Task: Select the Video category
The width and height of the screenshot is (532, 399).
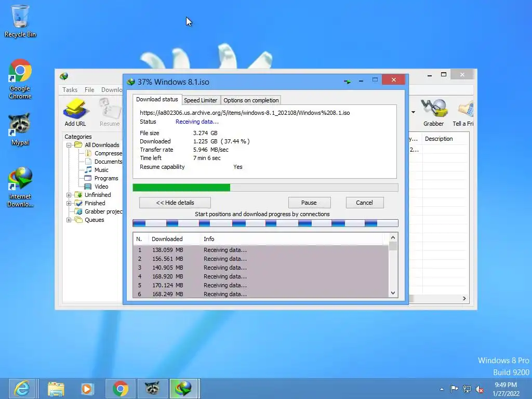Action: (97, 187)
